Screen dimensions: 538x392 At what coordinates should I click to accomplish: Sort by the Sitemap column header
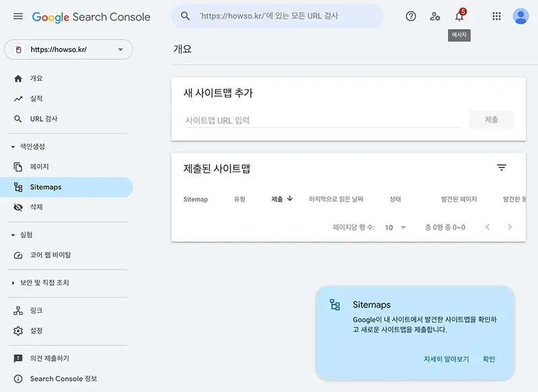click(x=196, y=199)
